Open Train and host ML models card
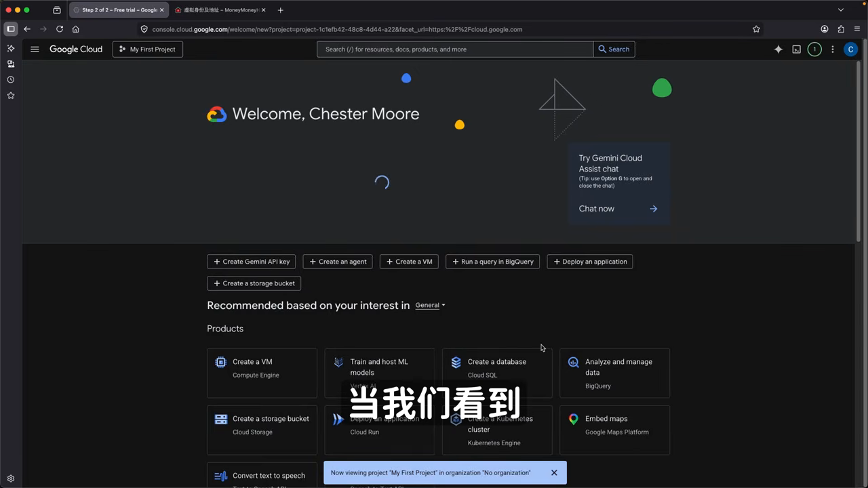Image resolution: width=868 pixels, height=488 pixels. coord(380,373)
